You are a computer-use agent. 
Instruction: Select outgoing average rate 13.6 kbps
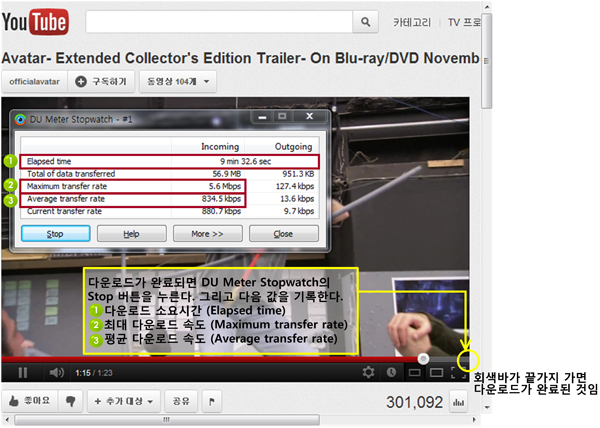pyautogui.click(x=297, y=199)
